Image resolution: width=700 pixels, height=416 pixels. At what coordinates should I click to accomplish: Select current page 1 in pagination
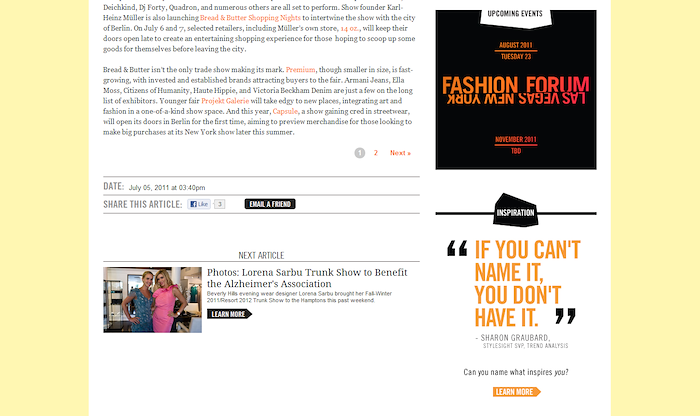[x=360, y=153]
